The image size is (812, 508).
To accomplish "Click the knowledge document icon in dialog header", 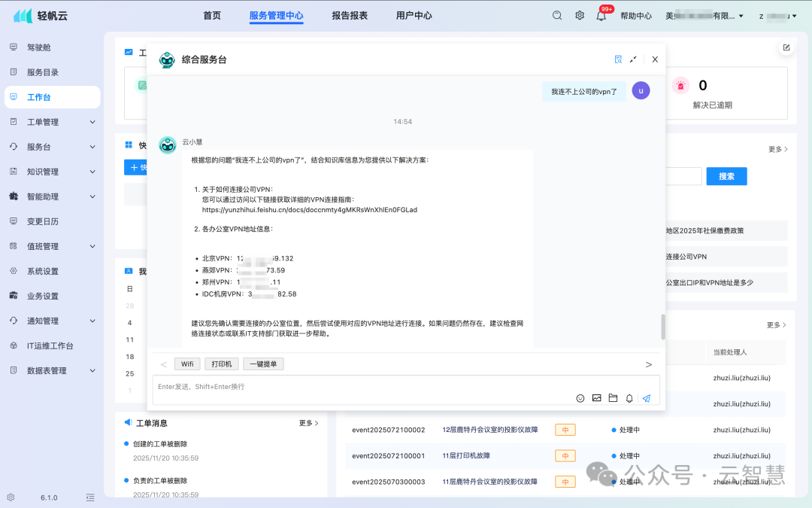I will coord(617,59).
